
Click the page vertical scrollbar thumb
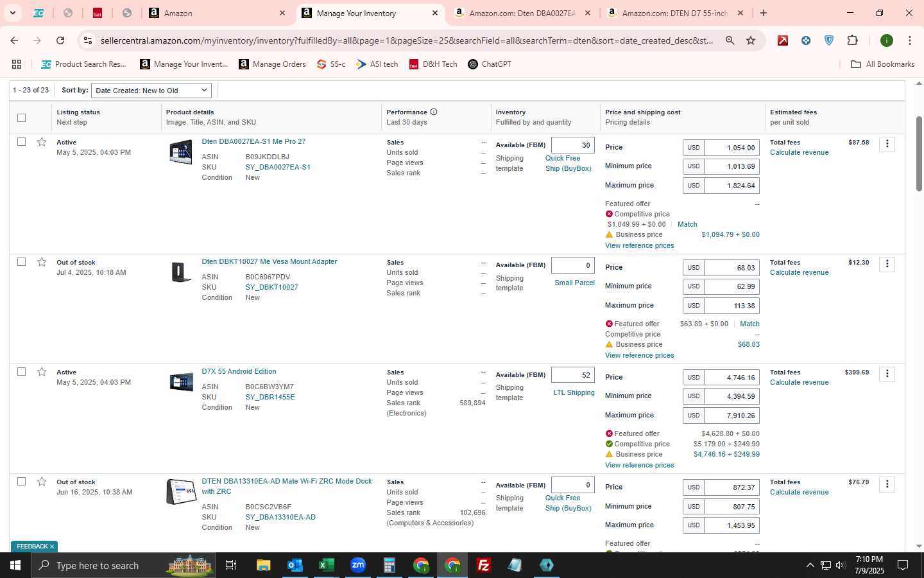pos(918,154)
